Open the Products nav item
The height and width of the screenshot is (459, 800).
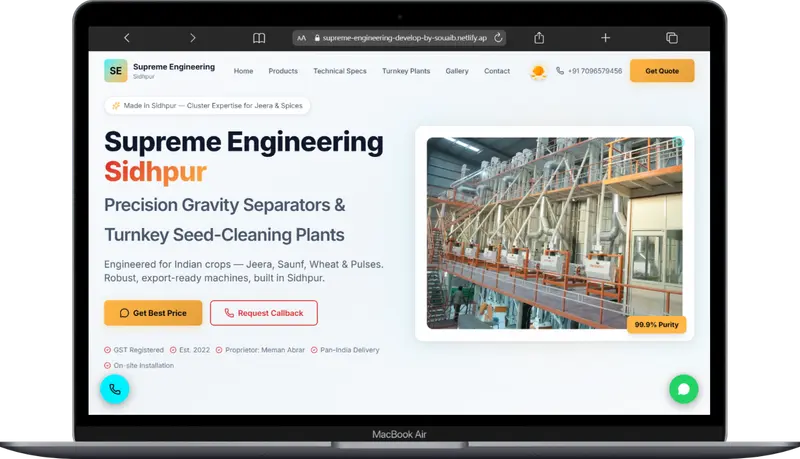tap(283, 71)
